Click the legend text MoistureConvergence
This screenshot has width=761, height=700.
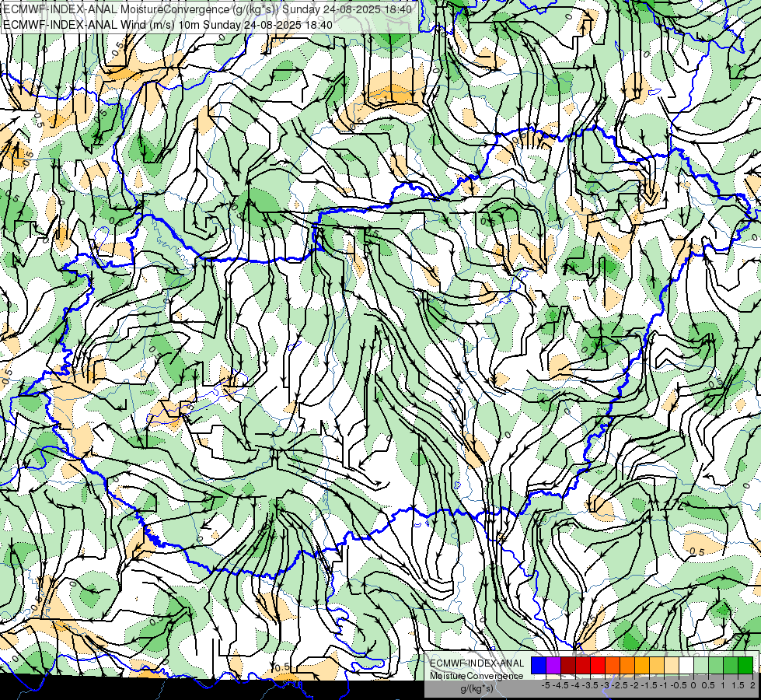click(476, 676)
